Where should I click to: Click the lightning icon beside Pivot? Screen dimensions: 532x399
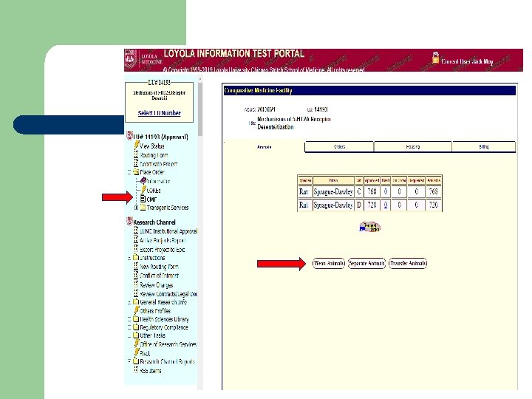pyautogui.click(x=137, y=352)
